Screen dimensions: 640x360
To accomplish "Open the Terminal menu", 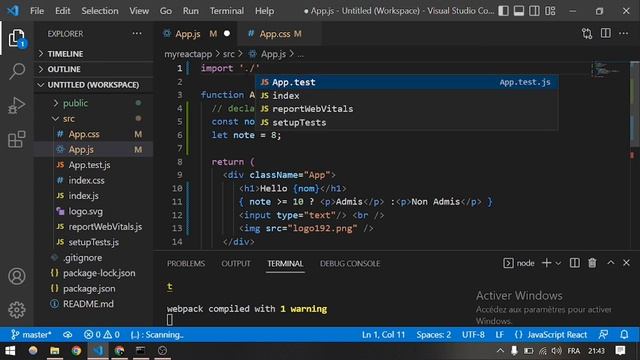I will (227, 11).
